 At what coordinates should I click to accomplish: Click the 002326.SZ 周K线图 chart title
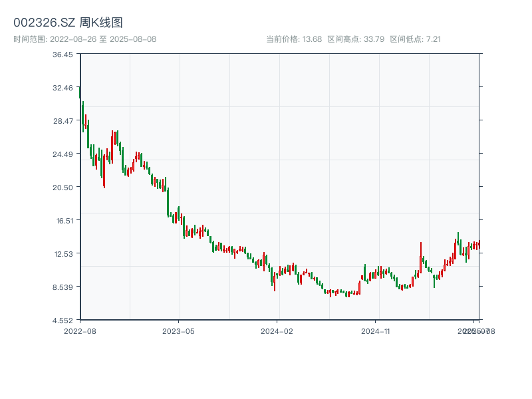pyautogui.click(x=68, y=23)
